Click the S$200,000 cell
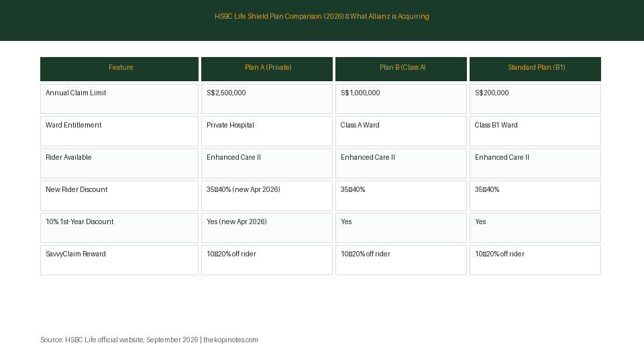644x349 pixels. pyautogui.click(x=535, y=99)
